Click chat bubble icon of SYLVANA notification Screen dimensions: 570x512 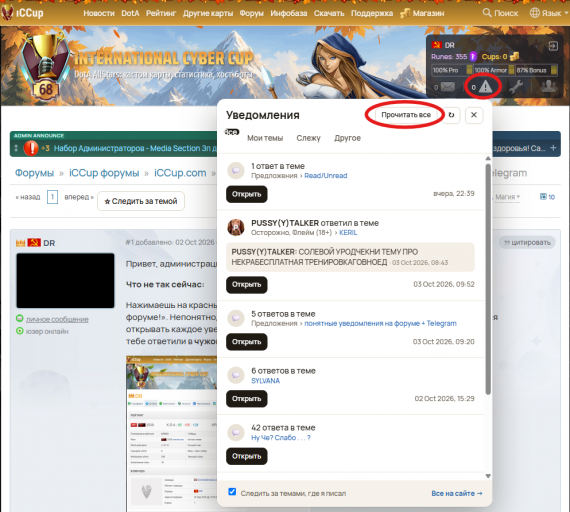(236, 375)
